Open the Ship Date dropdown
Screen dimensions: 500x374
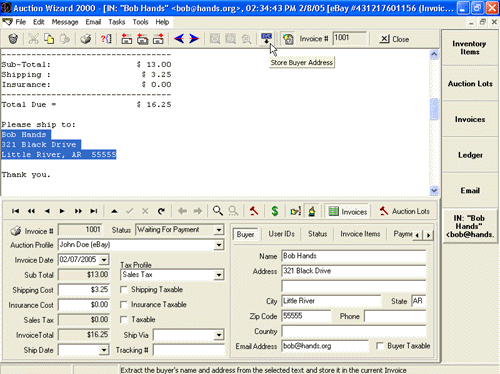104,350
